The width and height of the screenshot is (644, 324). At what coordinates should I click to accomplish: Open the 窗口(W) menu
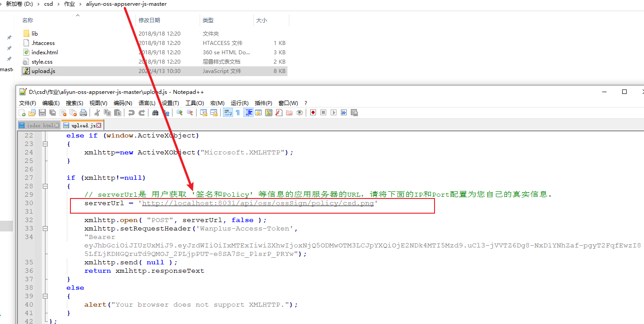point(288,103)
